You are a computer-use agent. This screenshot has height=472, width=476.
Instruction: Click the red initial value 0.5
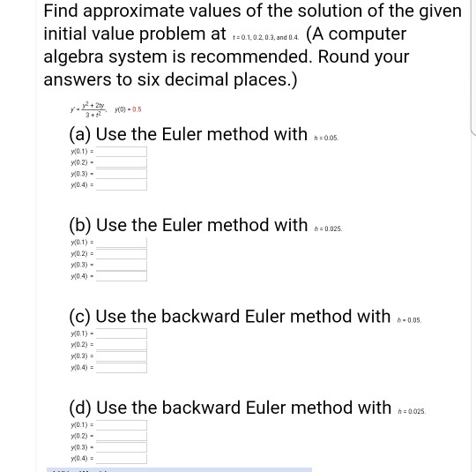pyautogui.click(x=137, y=109)
